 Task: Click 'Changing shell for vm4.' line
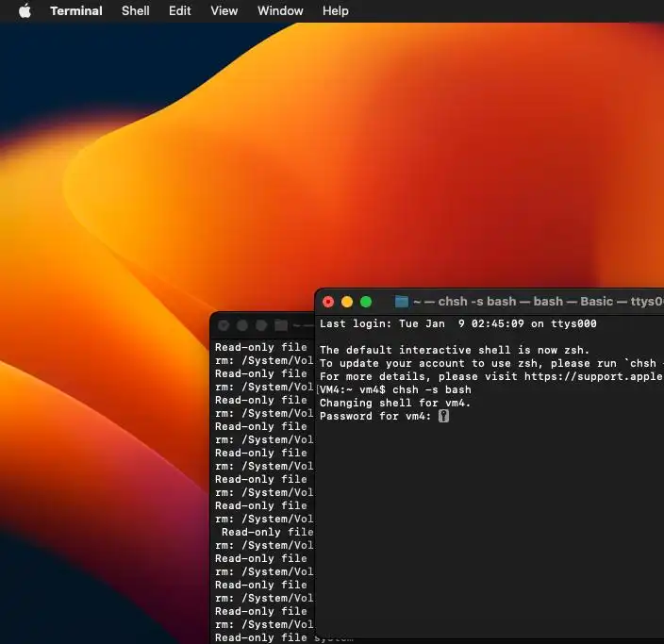(x=395, y=403)
